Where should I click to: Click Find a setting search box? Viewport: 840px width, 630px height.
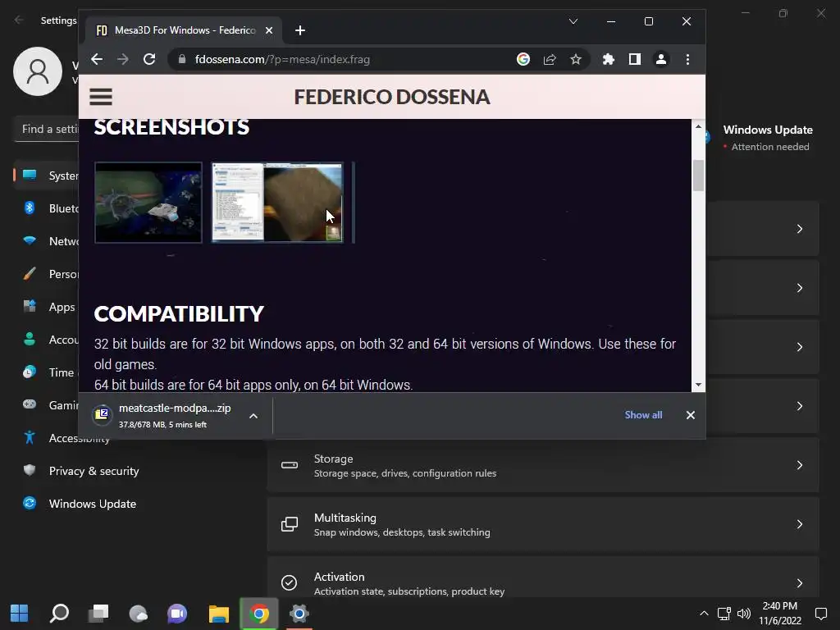tap(47, 129)
